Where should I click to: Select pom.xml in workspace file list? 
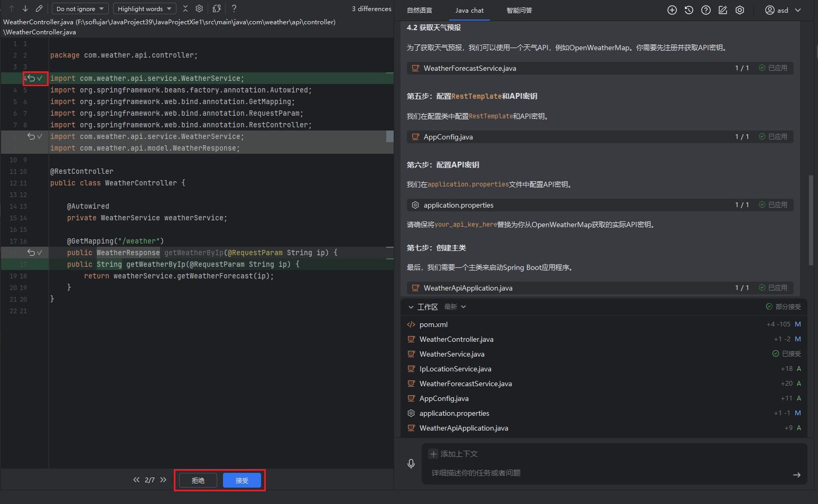604,324
